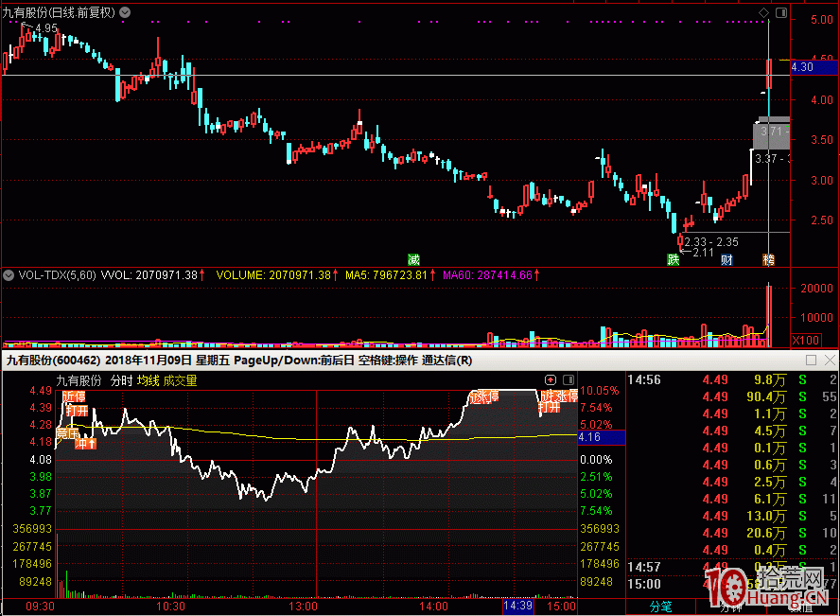Screen dimensions: 840x616
Task: Click the X100 volume scale label
Action: pos(805,340)
